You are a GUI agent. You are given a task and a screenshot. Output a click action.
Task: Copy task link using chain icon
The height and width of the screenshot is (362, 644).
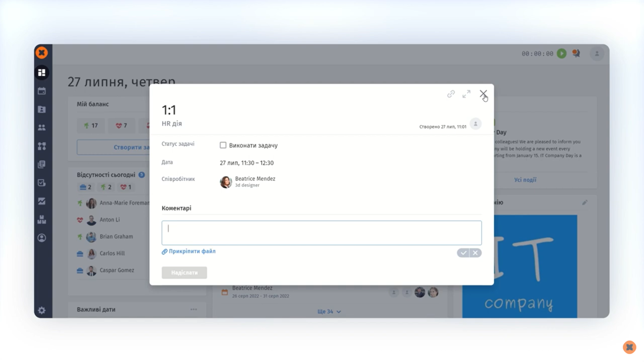[451, 94]
